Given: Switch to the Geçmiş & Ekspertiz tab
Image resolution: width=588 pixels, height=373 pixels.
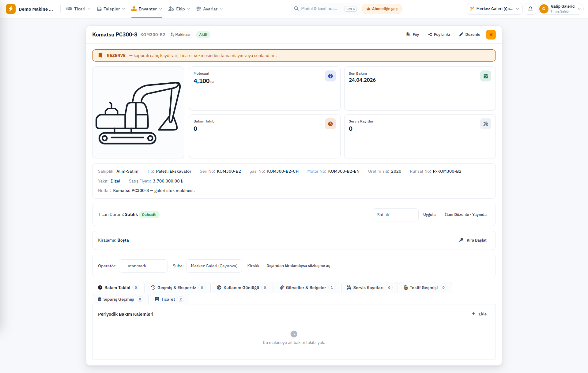Looking at the screenshot, I should [x=178, y=288].
